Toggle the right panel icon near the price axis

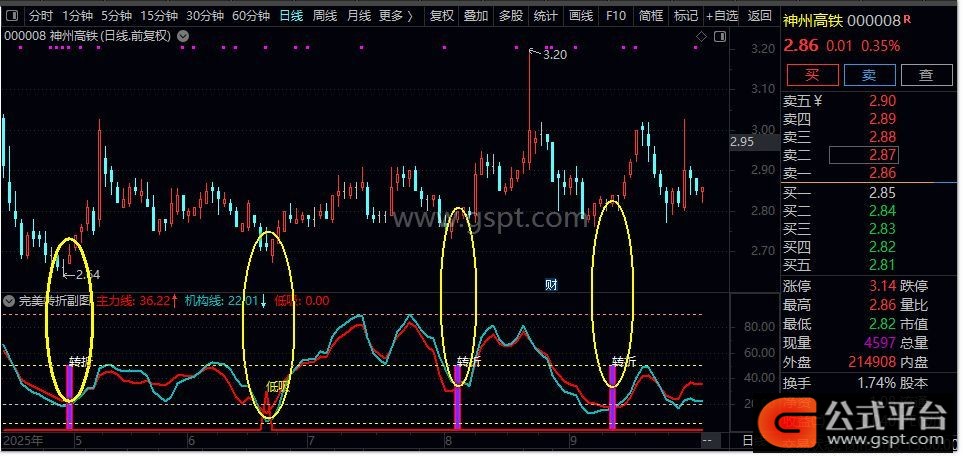[x=718, y=36]
